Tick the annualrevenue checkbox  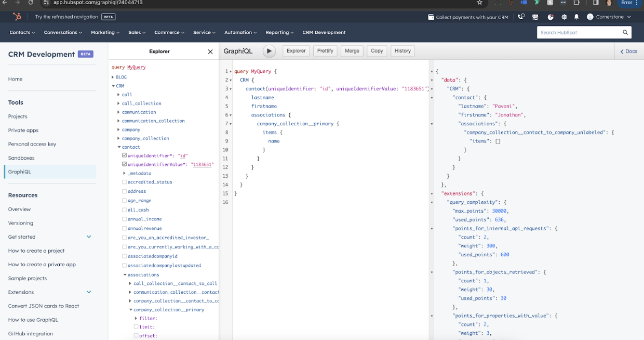(125, 228)
